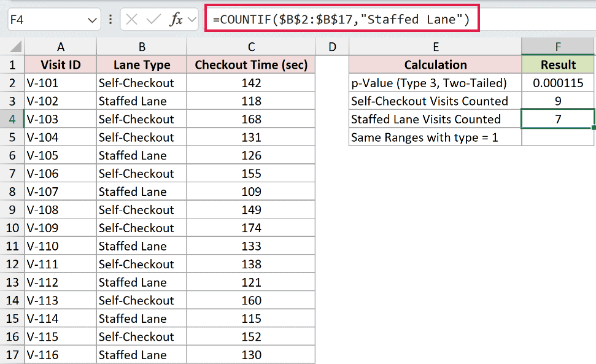Image resolution: width=596 pixels, height=364 pixels.
Task: Select row 17 header
Action: pyautogui.click(x=12, y=355)
